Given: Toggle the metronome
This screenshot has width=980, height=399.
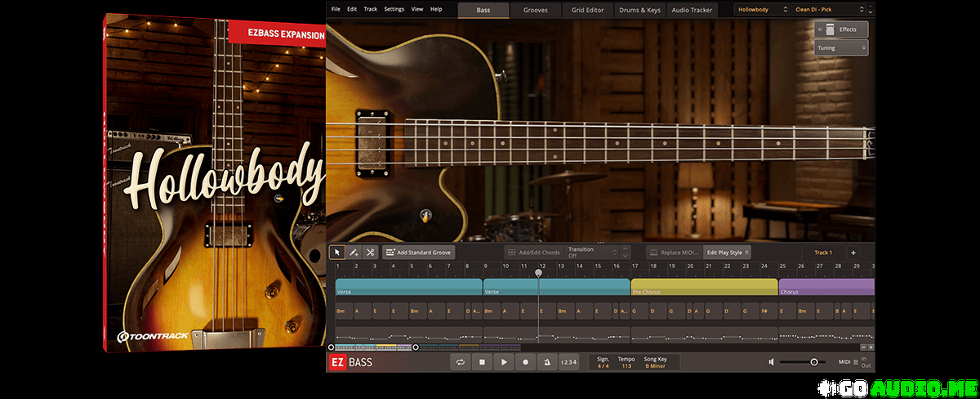Looking at the screenshot, I should 546,362.
